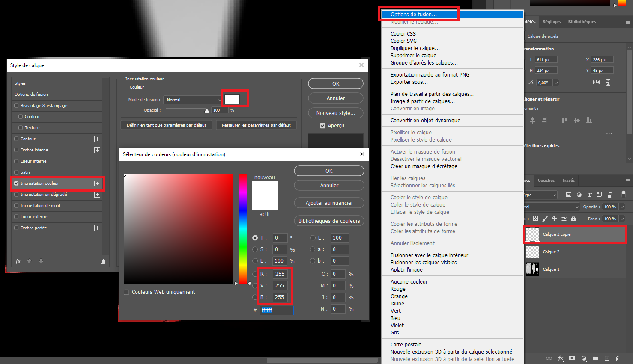This screenshot has width=633, height=364.
Task: Expand the rotation angle dropdown
Action: [556, 83]
